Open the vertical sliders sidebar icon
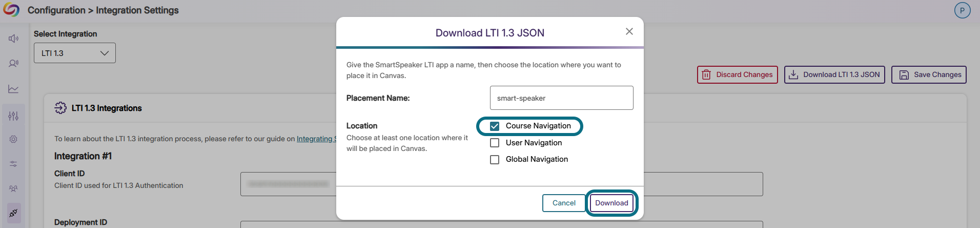The width and height of the screenshot is (980, 228). pyautogui.click(x=14, y=116)
